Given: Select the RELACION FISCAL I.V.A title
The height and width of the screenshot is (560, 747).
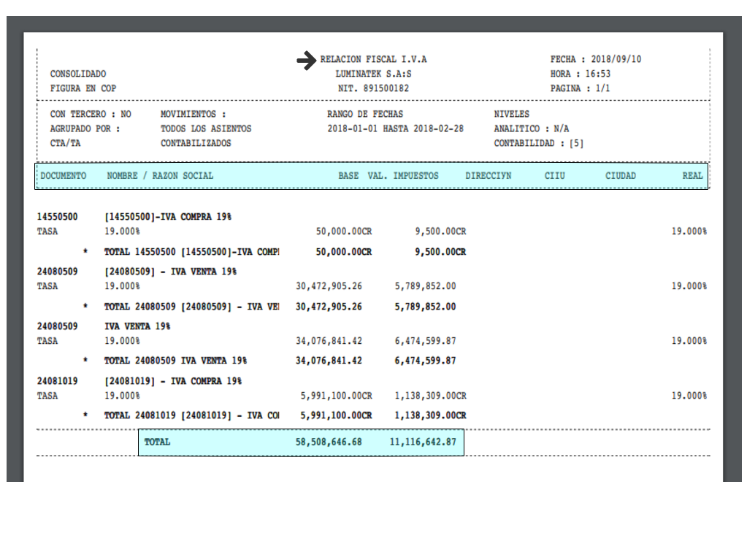Looking at the screenshot, I should (373, 59).
